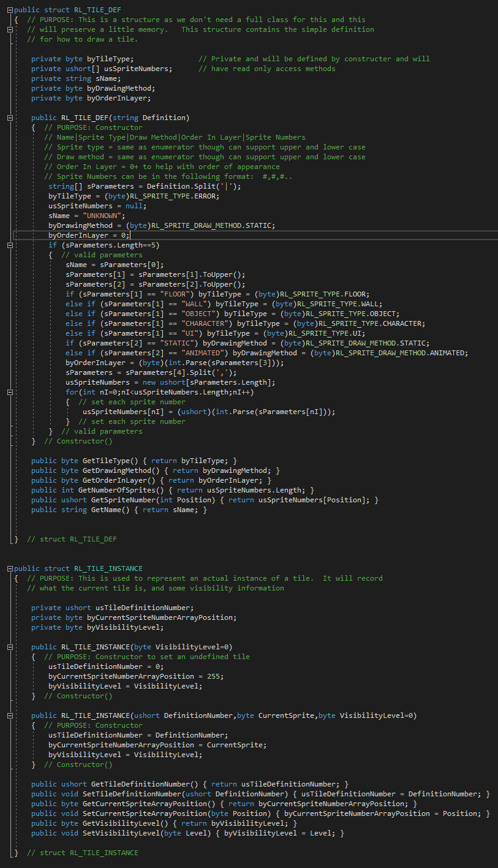This screenshot has height=868, width=498.
Task: Click the 'new ushort[sParameters.Length]' line
Action: point(170,382)
